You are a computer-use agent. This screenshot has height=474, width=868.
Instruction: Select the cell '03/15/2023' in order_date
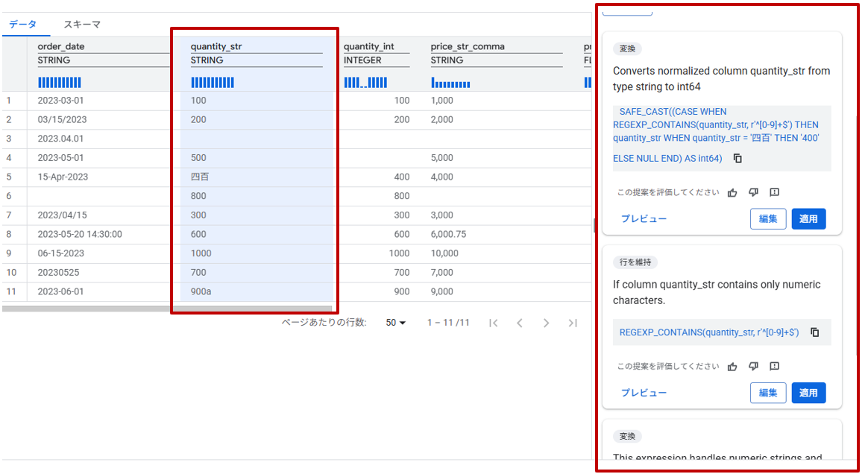(62, 119)
